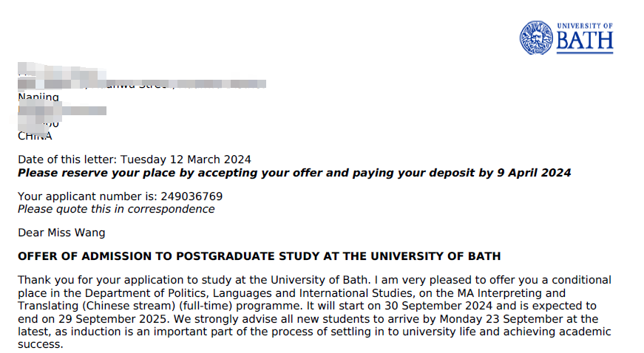Click the '30 September 2024' start date
Image resolution: width=644 pixels, height=353 pixels.
click(x=438, y=306)
